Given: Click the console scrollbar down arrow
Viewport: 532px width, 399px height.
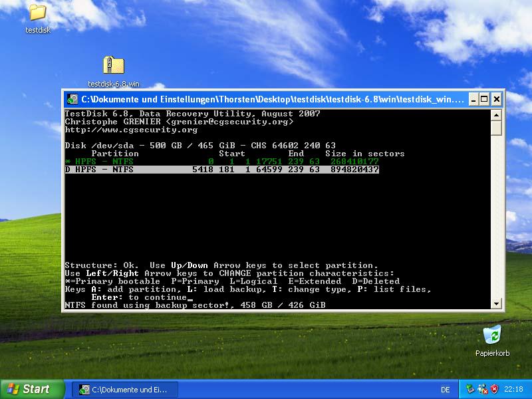Looking at the screenshot, I should [x=496, y=304].
